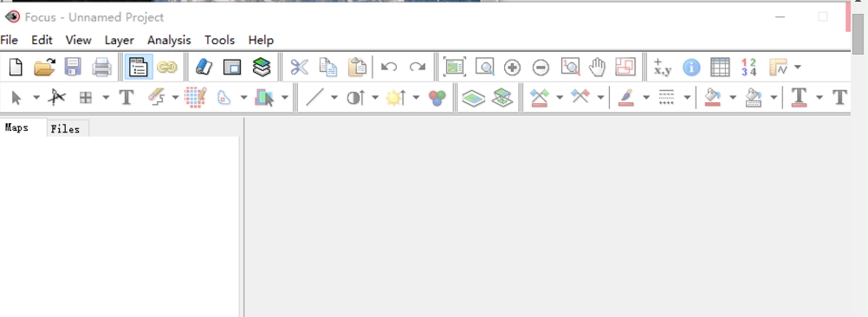This screenshot has height=317, width=868.
Task: Switch to the Files tab
Action: click(x=65, y=129)
